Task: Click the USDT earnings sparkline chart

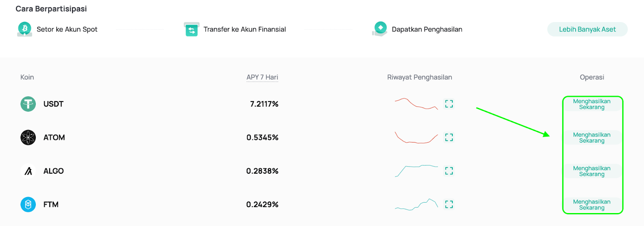Action: [x=416, y=104]
